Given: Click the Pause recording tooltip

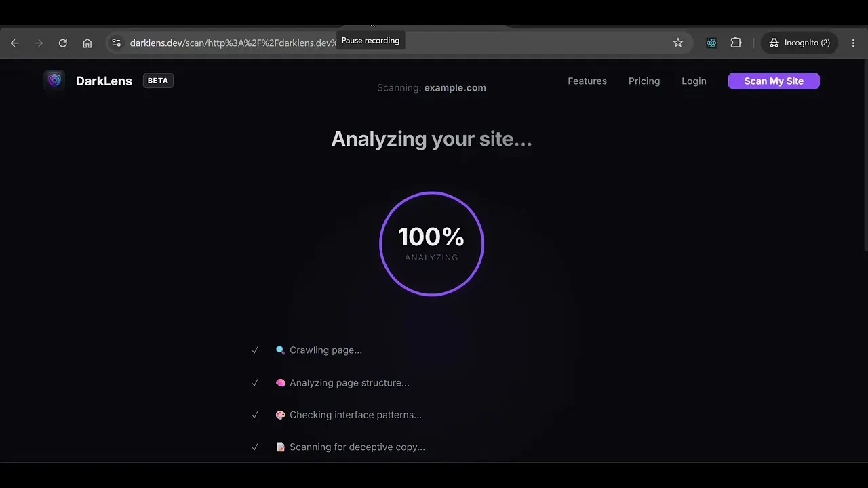Looking at the screenshot, I should pos(370,41).
